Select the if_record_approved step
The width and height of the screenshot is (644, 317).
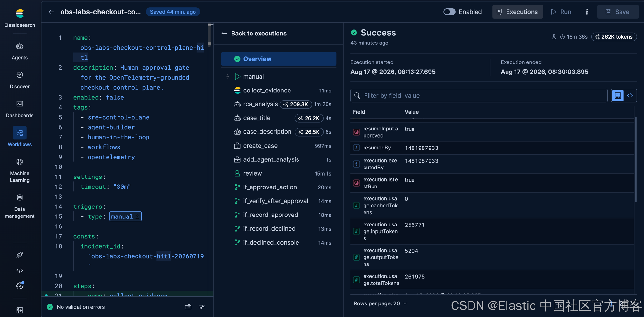pos(279,215)
